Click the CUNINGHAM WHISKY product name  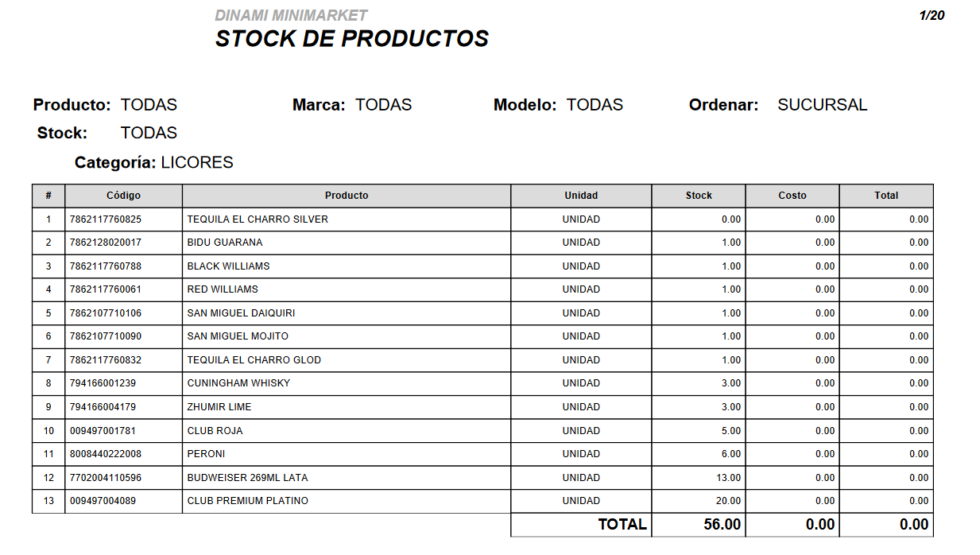(x=238, y=383)
